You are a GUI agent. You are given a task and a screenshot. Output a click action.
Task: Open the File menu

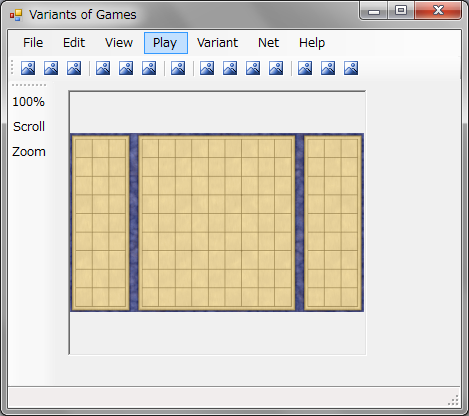33,43
